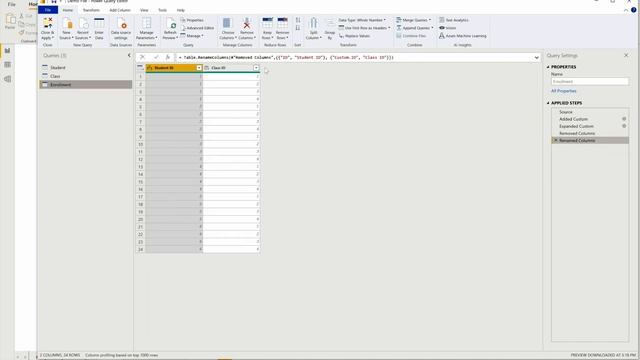Delete the Renamed Columns step X icon
The image size is (640, 360).
point(555,140)
